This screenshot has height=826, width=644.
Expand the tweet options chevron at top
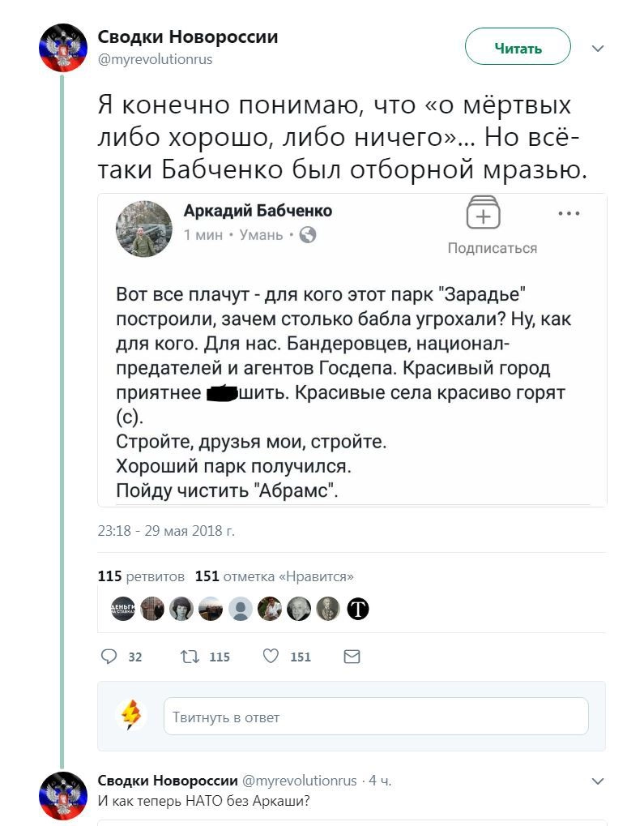[x=598, y=49]
